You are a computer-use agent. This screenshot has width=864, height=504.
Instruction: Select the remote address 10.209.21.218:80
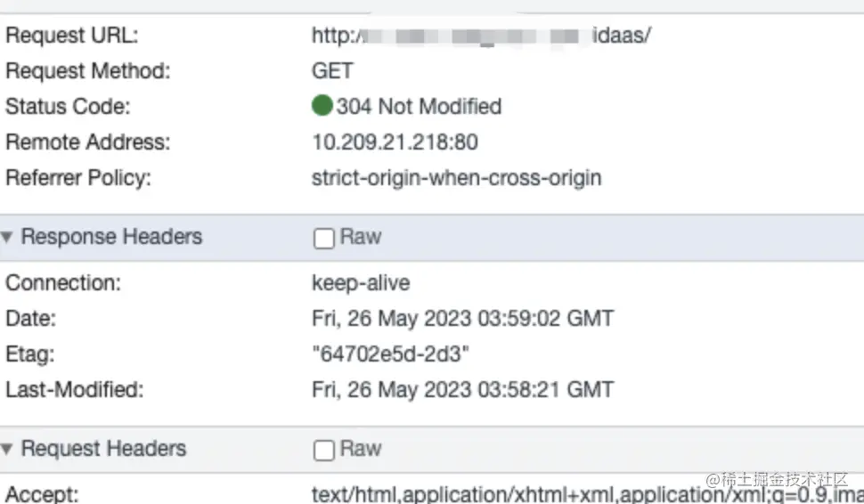(x=395, y=142)
